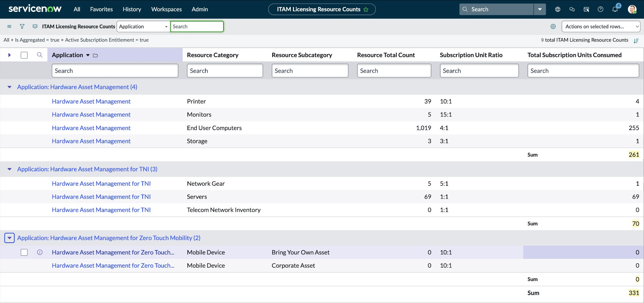This screenshot has width=644, height=303.
Task: Click Application: Hardware Asset Management for TNI (3) title
Action: (87, 169)
